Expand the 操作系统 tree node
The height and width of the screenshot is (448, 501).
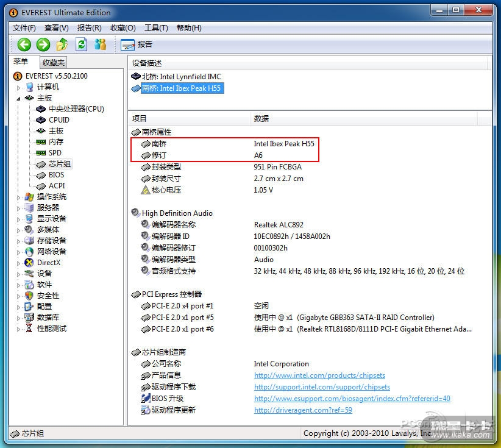coord(18,197)
